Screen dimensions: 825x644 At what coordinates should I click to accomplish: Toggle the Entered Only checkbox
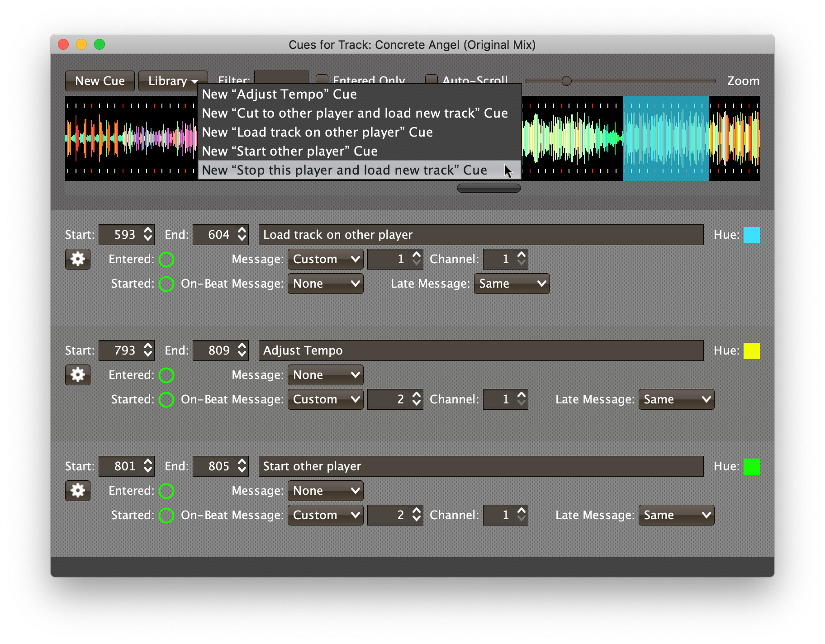coord(322,80)
